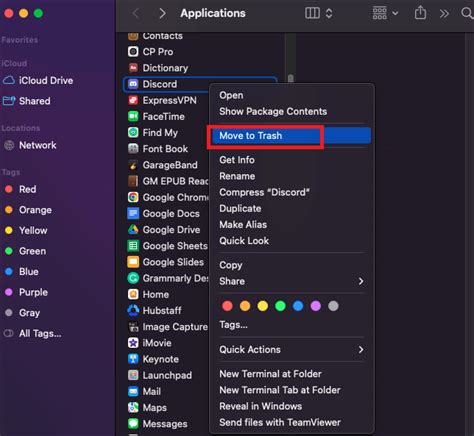
Task: Apply the blue tag color in context menu
Action: click(298, 306)
